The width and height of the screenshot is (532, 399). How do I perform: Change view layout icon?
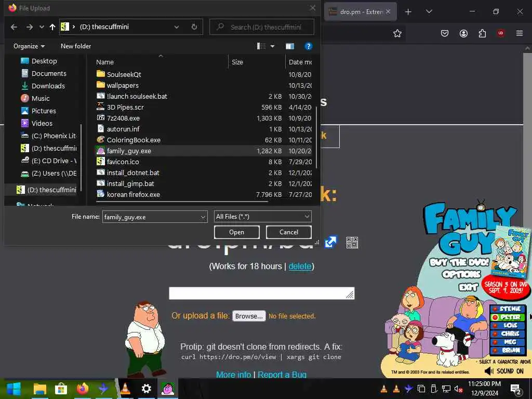coord(261,46)
